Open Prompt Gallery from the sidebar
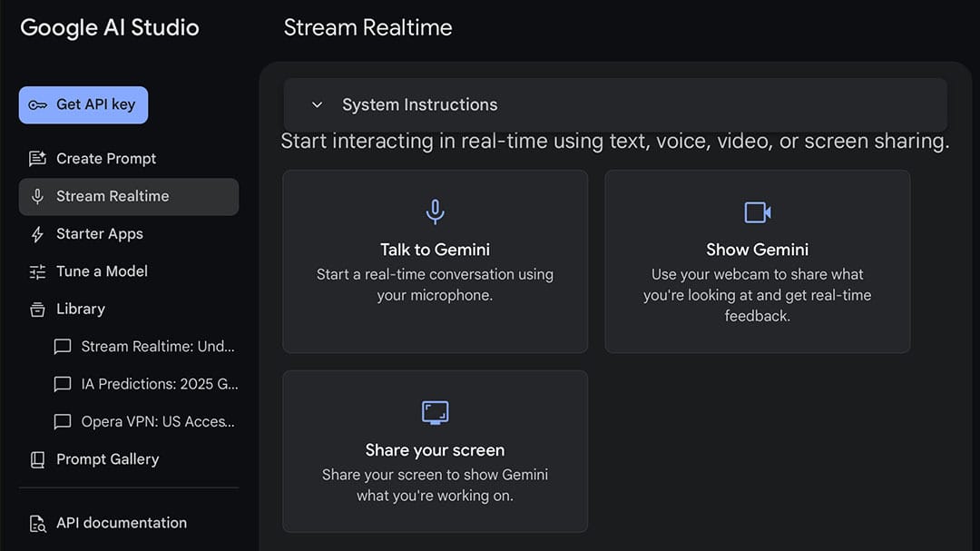The height and width of the screenshot is (551, 980). tap(129, 459)
